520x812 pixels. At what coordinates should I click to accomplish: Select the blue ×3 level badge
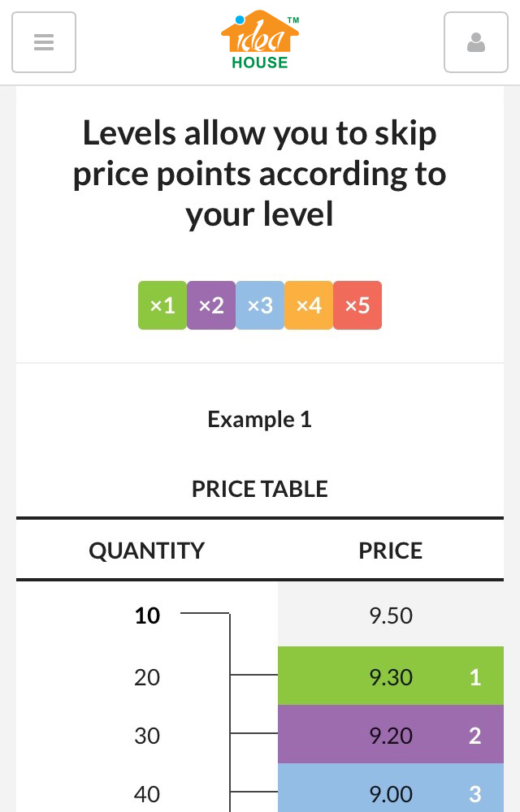point(260,305)
